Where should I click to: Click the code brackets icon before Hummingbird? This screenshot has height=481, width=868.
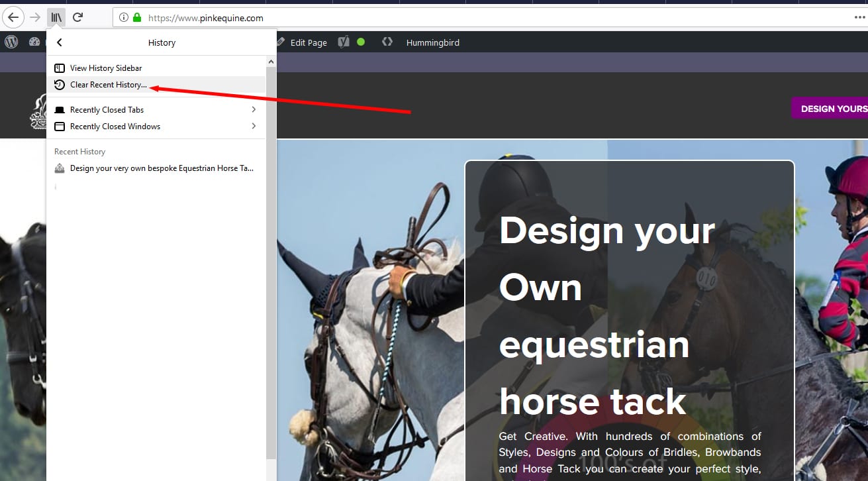point(387,42)
